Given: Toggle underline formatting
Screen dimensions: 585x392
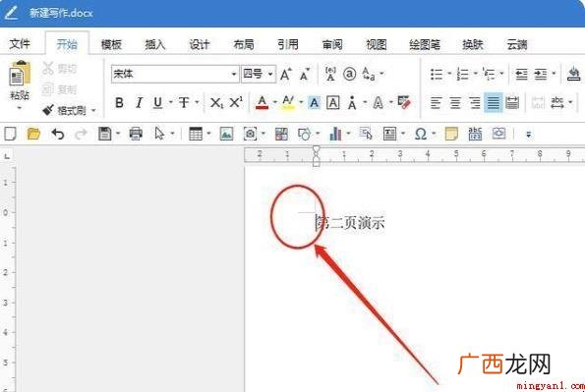Looking at the screenshot, I should coord(158,102).
